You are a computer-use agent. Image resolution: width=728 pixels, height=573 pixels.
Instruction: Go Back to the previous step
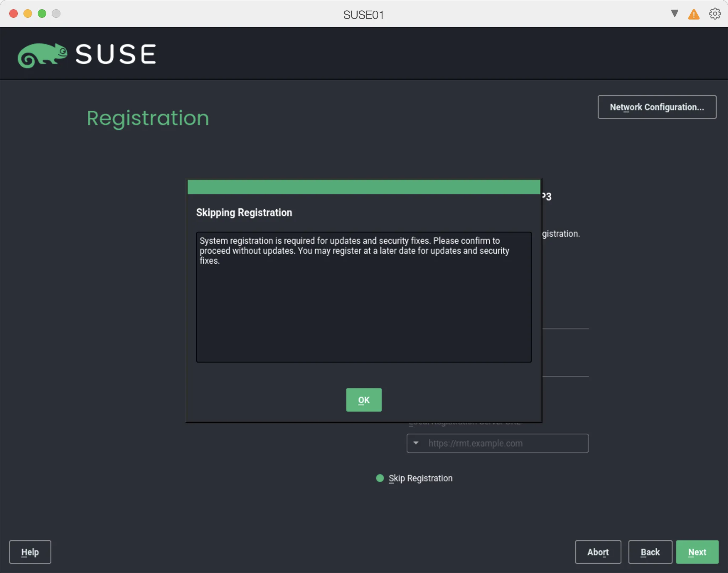650,552
